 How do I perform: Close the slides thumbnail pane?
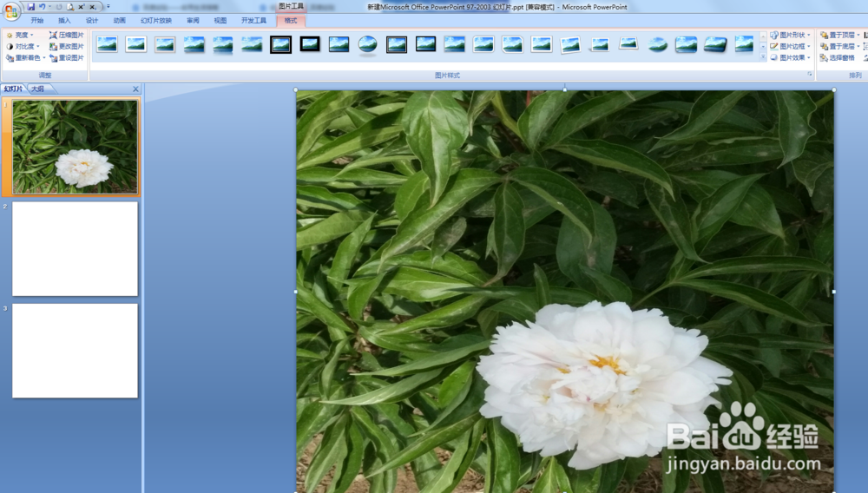(135, 89)
